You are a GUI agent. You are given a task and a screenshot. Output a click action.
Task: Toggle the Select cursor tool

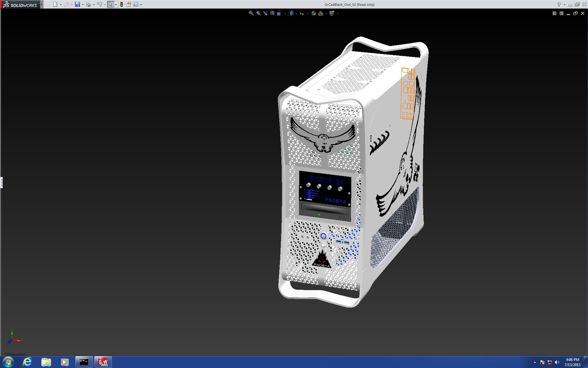pos(110,4)
